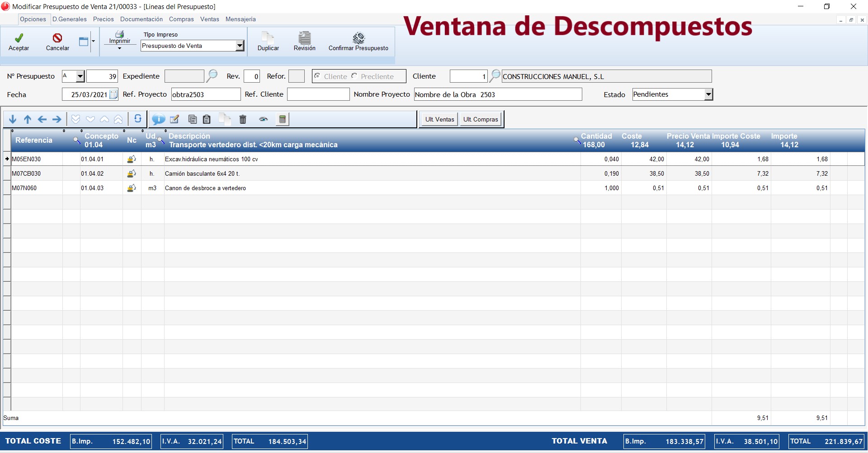The image size is (868, 453).
Task: Open the Documentación menu
Action: click(x=141, y=19)
